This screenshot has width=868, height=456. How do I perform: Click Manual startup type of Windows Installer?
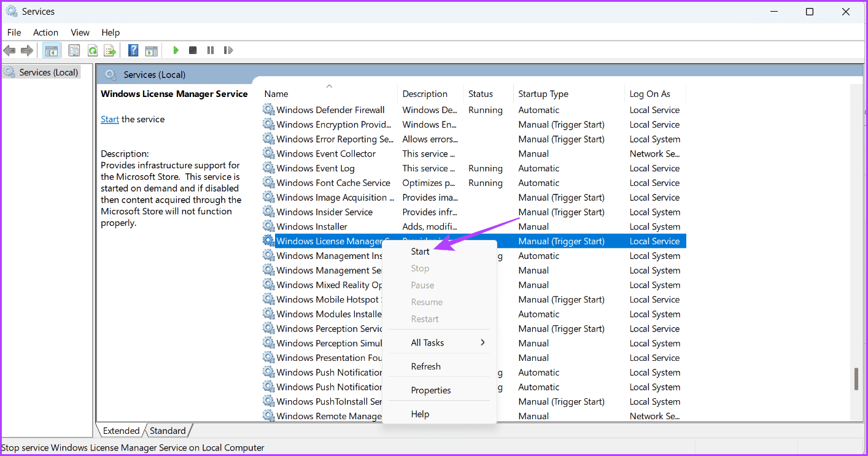pyautogui.click(x=533, y=226)
